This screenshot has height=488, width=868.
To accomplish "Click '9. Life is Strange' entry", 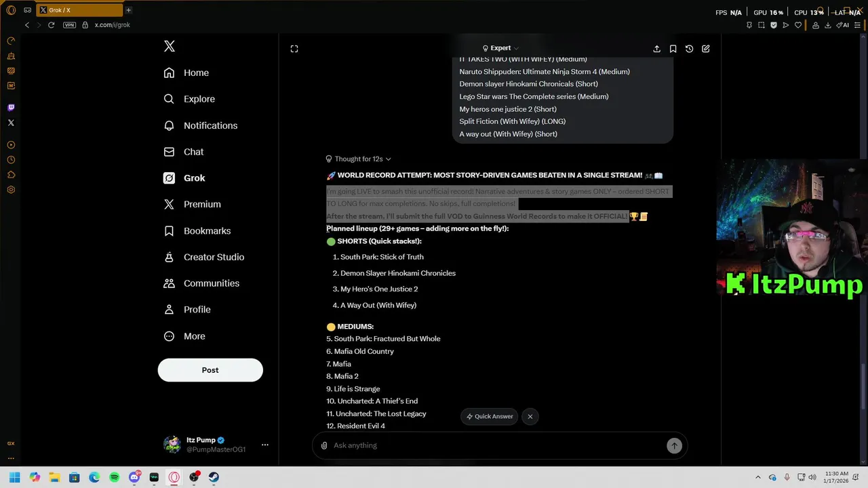I will 353,389.
